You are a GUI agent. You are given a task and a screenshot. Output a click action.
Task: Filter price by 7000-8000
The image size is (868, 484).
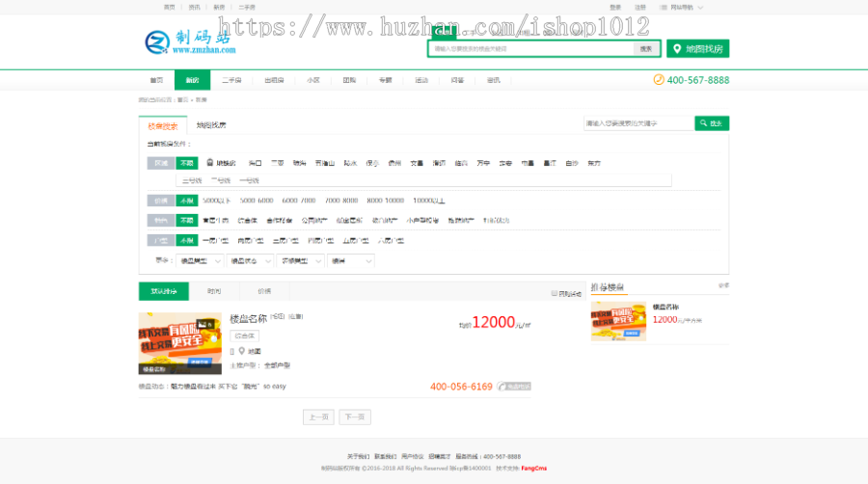[x=341, y=201]
